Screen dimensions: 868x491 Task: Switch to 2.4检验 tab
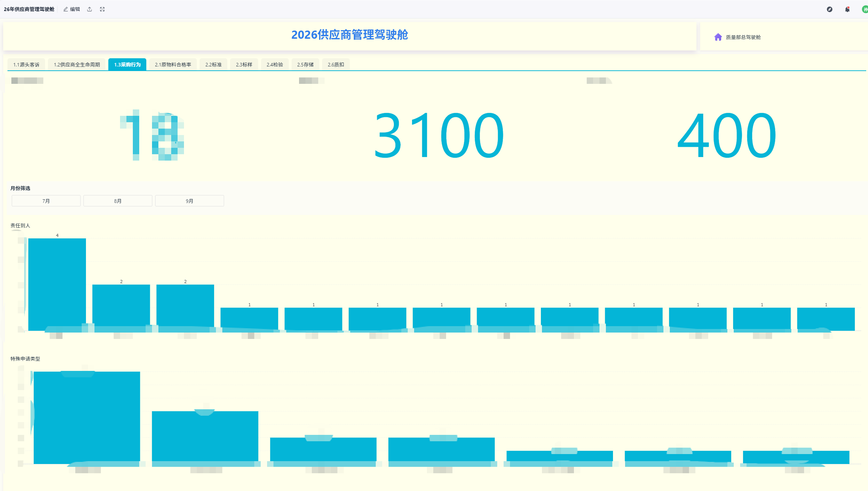pyautogui.click(x=275, y=65)
